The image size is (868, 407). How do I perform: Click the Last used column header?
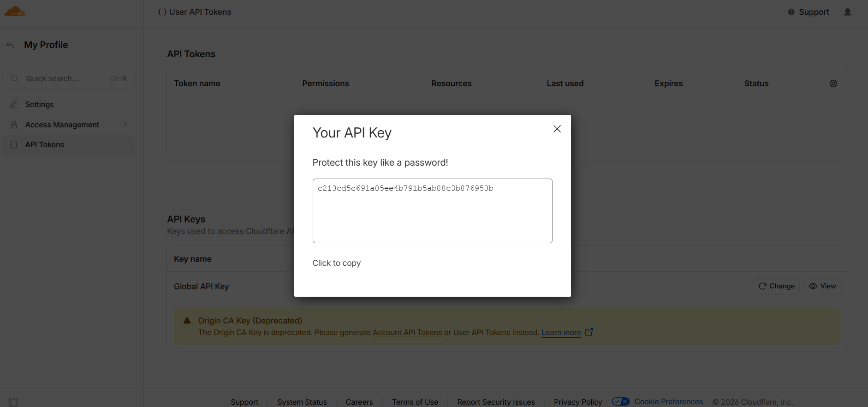(x=565, y=84)
